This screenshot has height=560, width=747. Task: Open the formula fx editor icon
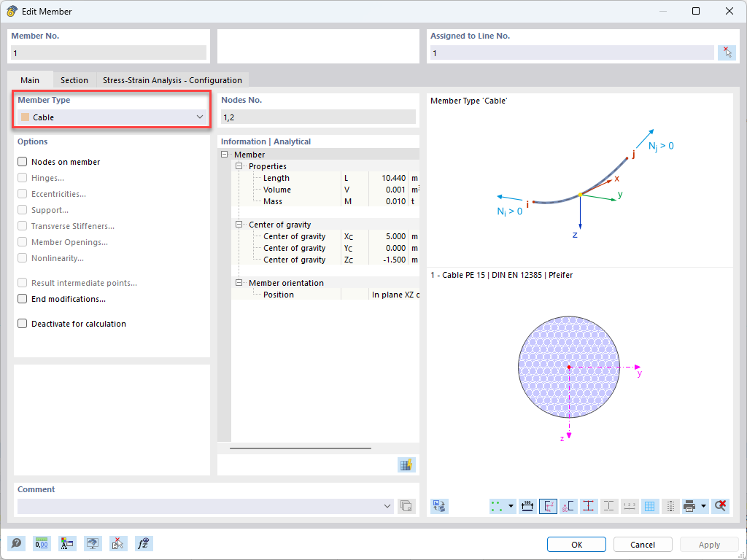pyautogui.click(x=144, y=543)
